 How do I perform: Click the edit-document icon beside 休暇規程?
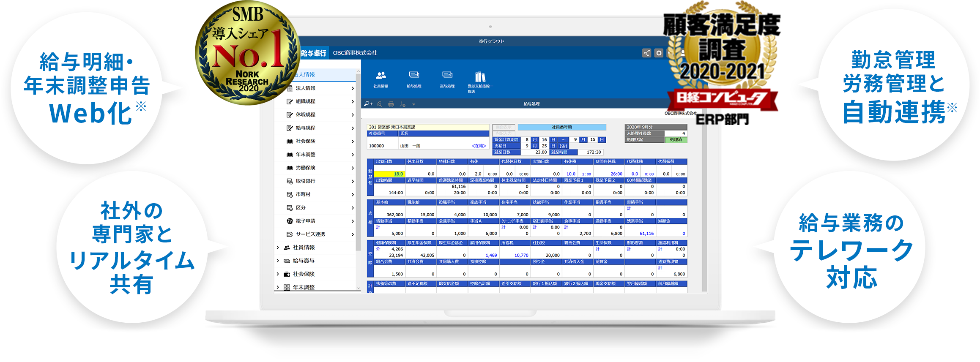pyautogui.click(x=290, y=114)
